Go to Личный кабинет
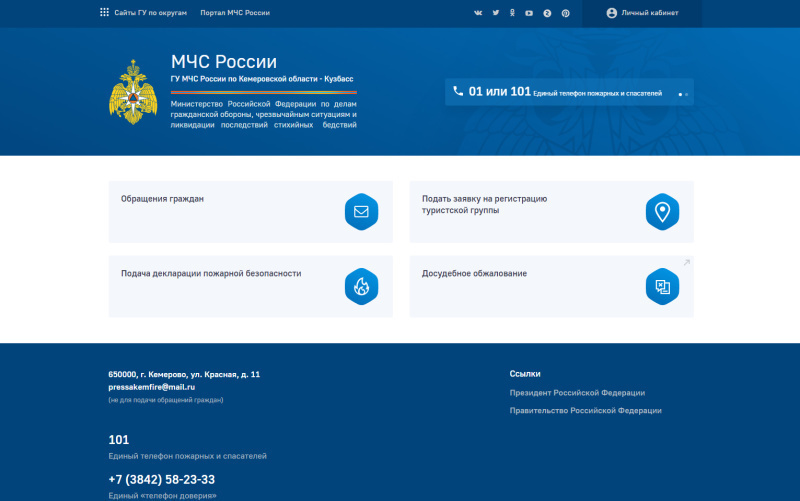Screen dimensions: 800x501 point(642,13)
